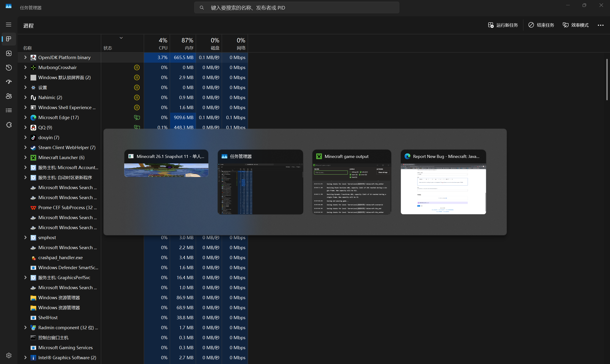Open the Services puzzle-piece sidebar icon
The image size is (610, 364).
click(x=9, y=125)
